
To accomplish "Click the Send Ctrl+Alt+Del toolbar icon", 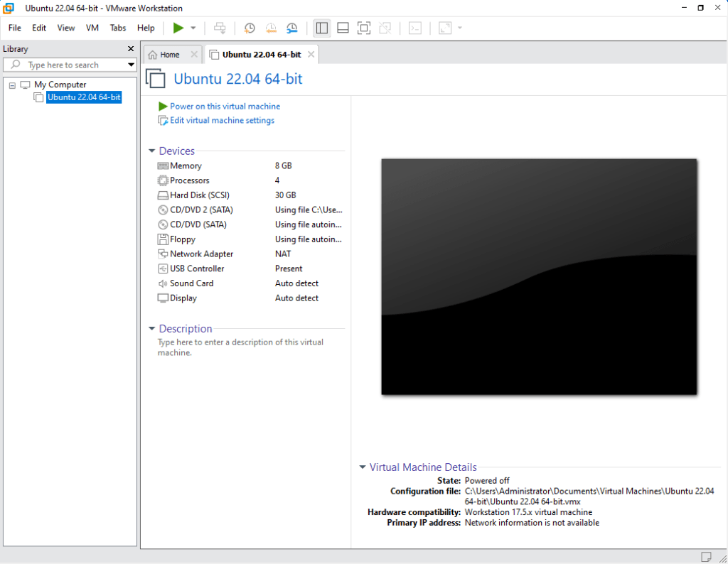I will point(220,28).
